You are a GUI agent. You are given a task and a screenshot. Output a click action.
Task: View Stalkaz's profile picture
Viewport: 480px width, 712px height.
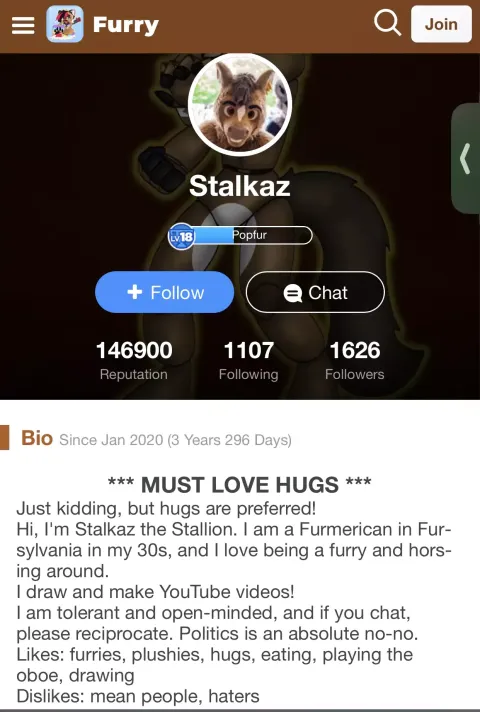click(x=240, y=104)
